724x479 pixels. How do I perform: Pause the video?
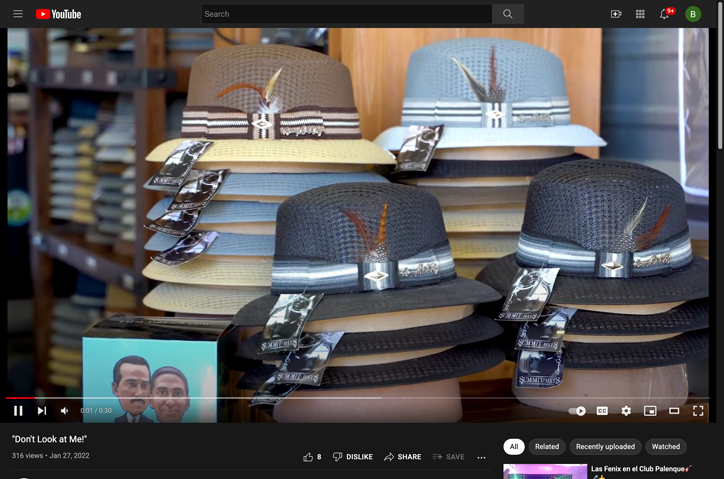click(18, 411)
